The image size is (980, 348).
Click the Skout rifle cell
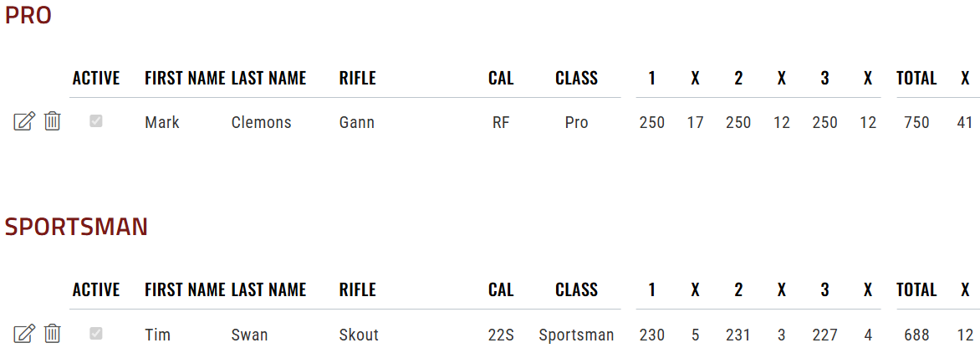pos(359,335)
